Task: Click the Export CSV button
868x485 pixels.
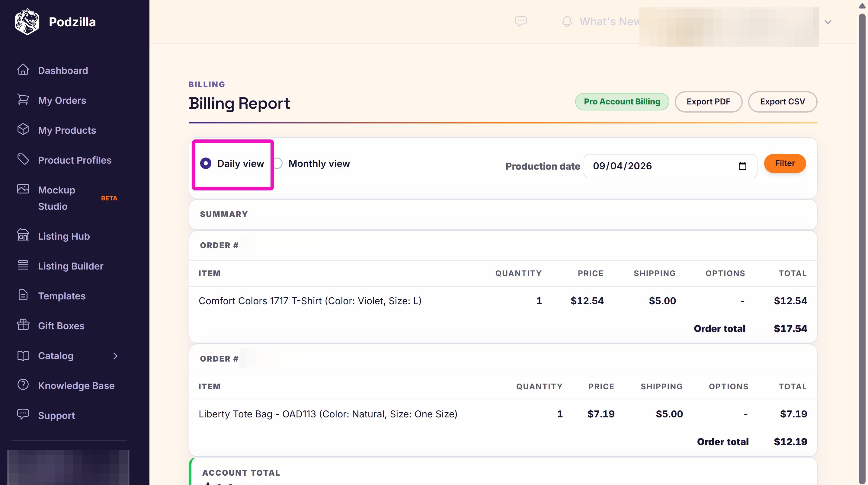Action: tap(783, 101)
